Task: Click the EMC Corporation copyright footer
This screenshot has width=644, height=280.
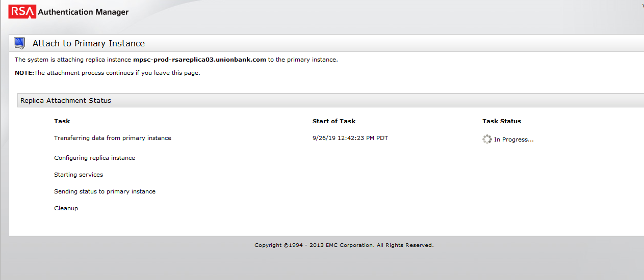Action: tap(344, 245)
